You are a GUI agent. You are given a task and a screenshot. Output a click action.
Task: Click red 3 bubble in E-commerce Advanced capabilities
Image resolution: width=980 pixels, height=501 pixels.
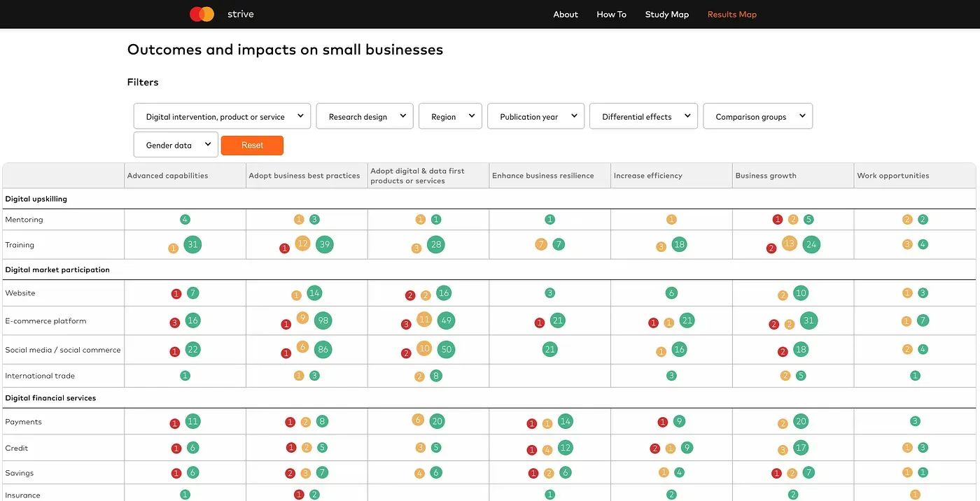click(175, 323)
